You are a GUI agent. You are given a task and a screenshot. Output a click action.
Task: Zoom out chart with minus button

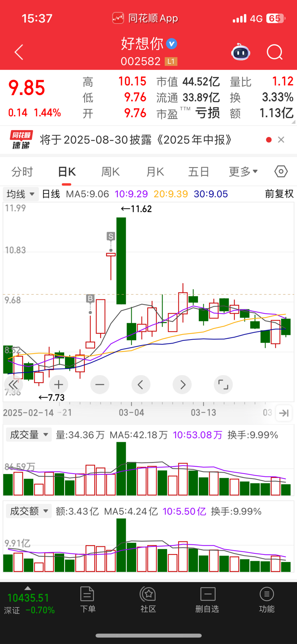point(100,385)
